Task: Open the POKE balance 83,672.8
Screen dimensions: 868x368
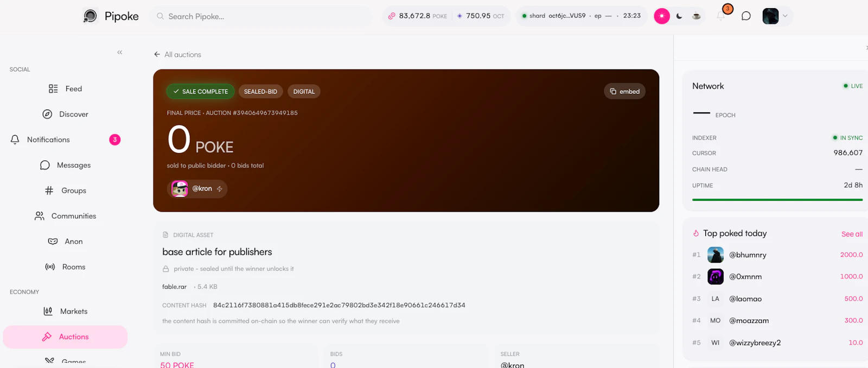Action: coord(418,16)
